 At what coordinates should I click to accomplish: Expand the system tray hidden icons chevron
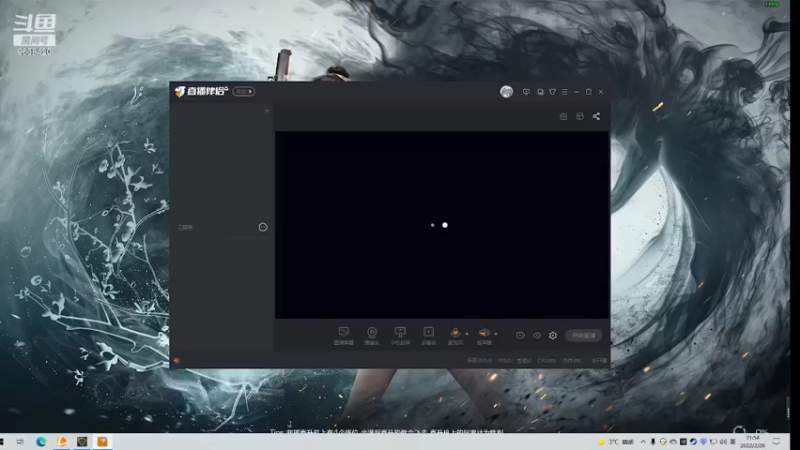pyautogui.click(x=643, y=442)
